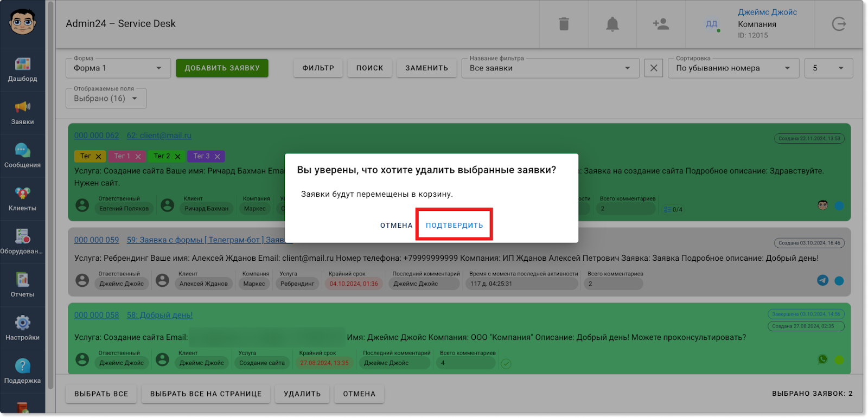Viewport: 868px width, 418px height.
Task: Click the WhatsApp icon on ticket 58
Action: (822, 359)
